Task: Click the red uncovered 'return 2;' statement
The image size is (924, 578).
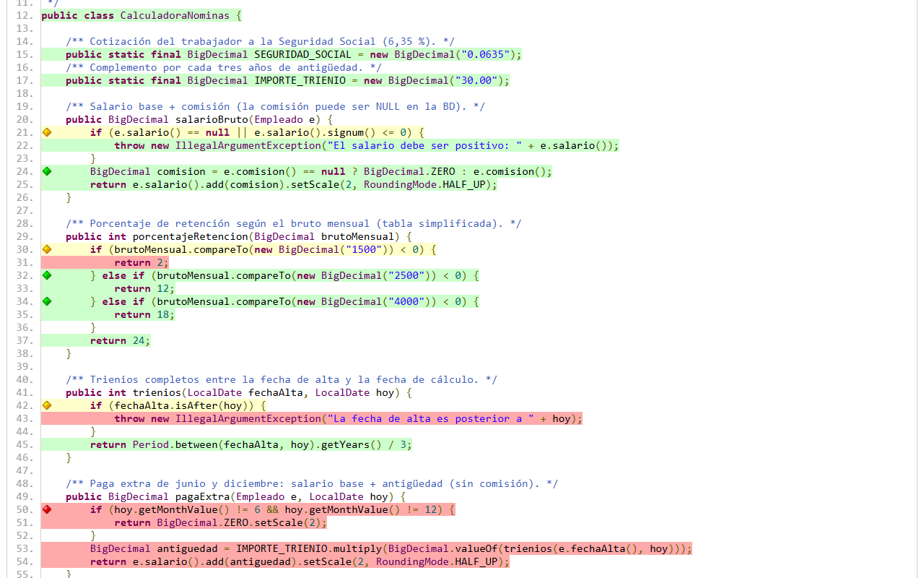Action: [141, 262]
